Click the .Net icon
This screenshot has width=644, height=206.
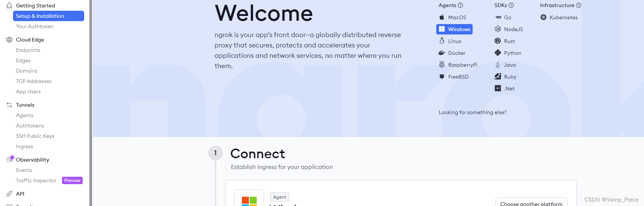tap(498, 88)
